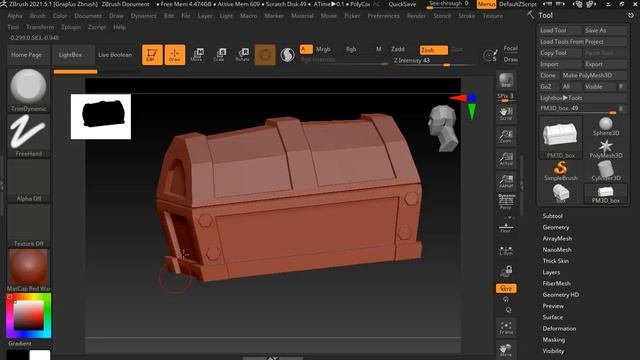
Task: Expand the FiberMesh section
Action: 556,283
